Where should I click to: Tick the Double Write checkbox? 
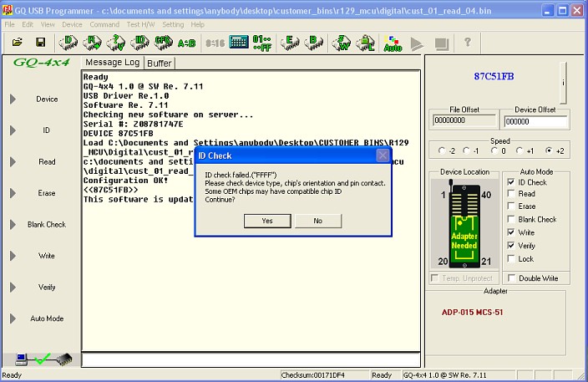click(511, 278)
